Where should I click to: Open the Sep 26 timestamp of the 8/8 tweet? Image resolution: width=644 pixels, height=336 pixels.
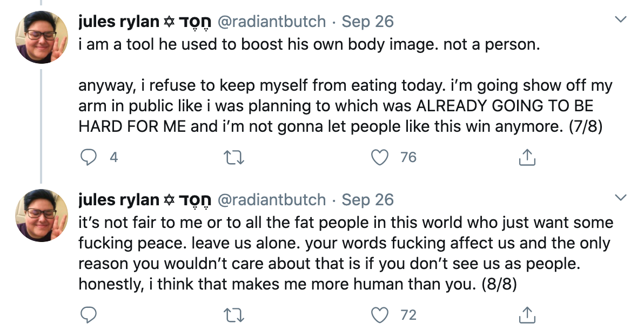click(367, 200)
